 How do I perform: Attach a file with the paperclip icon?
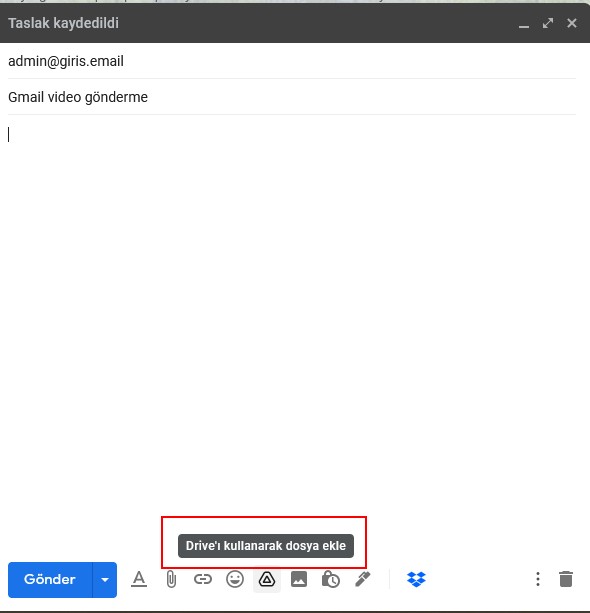coord(171,579)
